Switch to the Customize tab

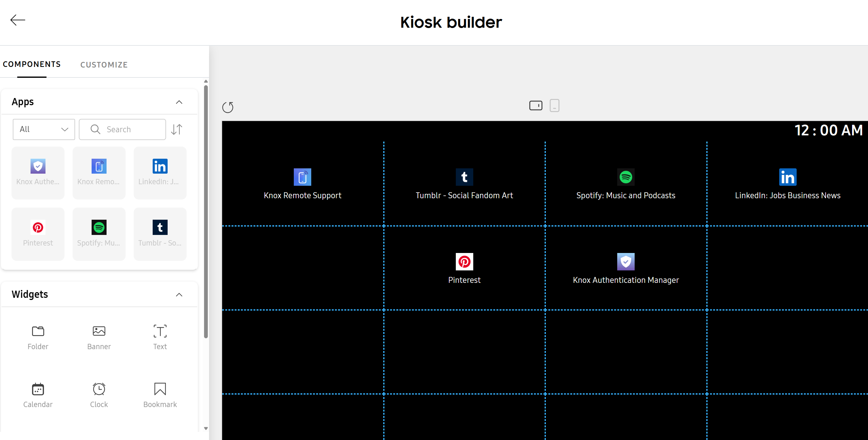104,65
